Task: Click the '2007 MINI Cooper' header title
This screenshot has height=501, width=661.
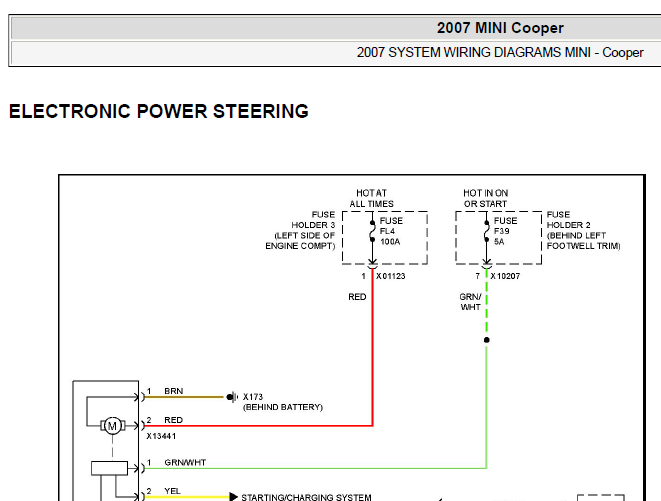Action: pos(500,28)
